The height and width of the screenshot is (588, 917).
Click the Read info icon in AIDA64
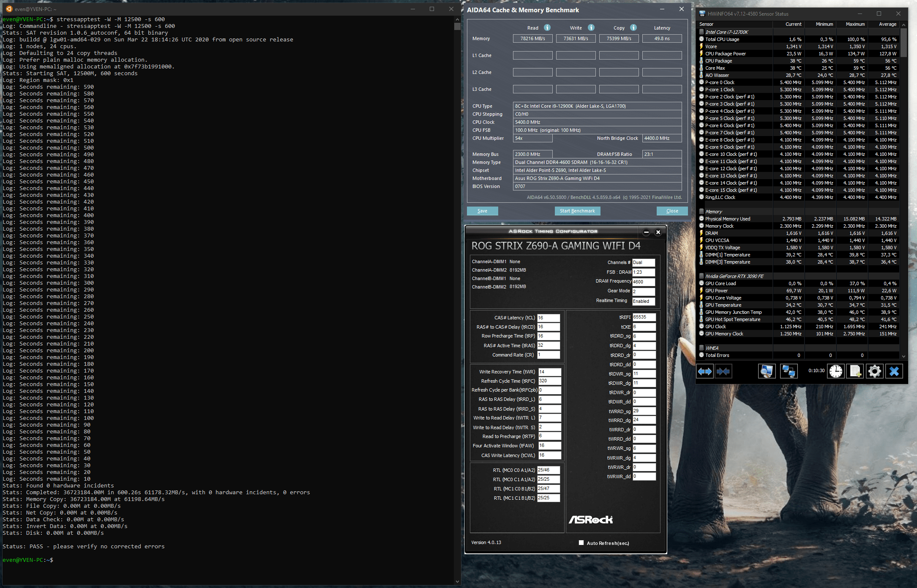547,27
